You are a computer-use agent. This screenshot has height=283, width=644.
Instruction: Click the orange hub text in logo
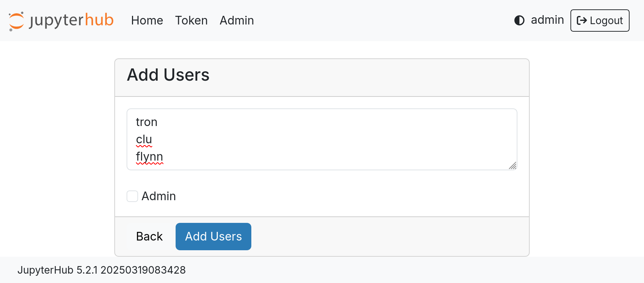tap(99, 20)
